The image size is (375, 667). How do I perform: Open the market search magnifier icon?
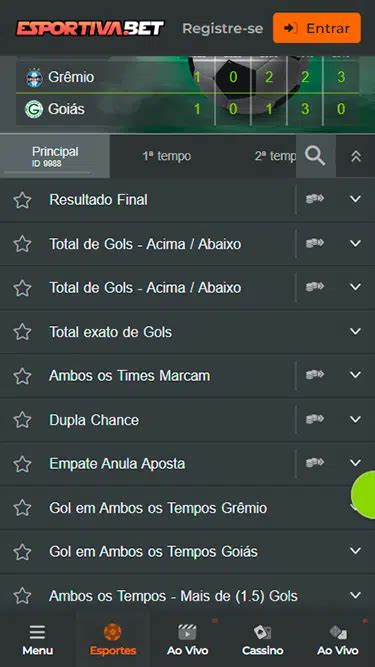[315, 157]
